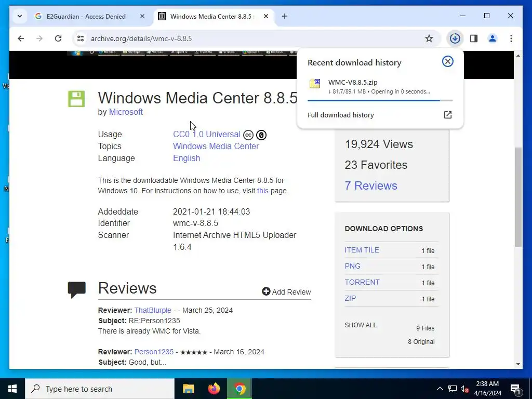
Task: Open reviewer Person1235 profile link
Action: tap(154, 352)
